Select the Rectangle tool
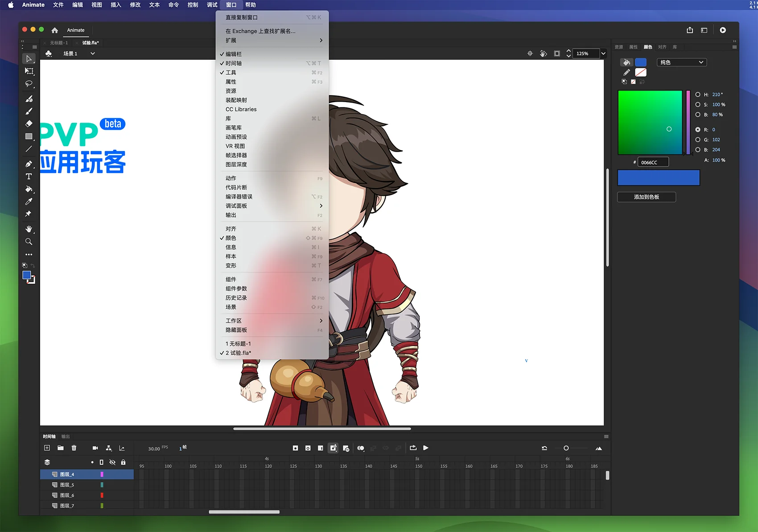 [29, 136]
